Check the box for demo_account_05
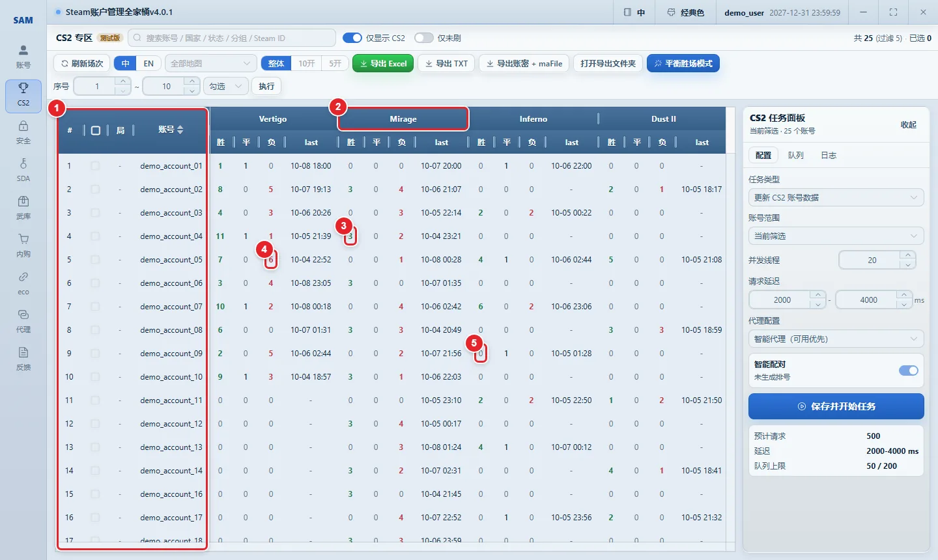The height and width of the screenshot is (560, 938). click(x=95, y=260)
